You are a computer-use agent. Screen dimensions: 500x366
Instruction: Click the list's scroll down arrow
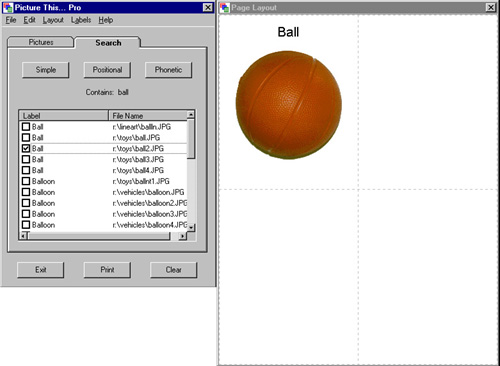click(191, 227)
